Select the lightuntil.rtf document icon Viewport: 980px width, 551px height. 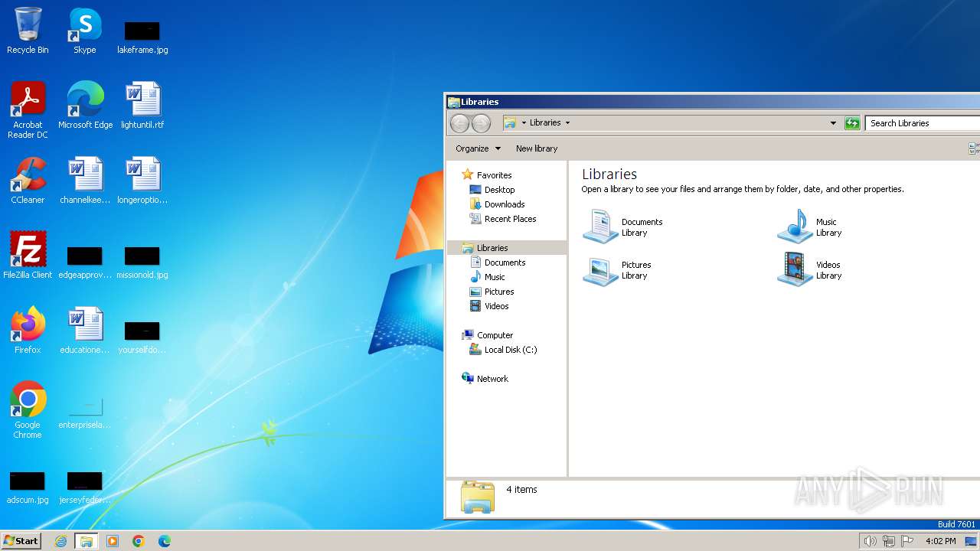coord(142,106)
